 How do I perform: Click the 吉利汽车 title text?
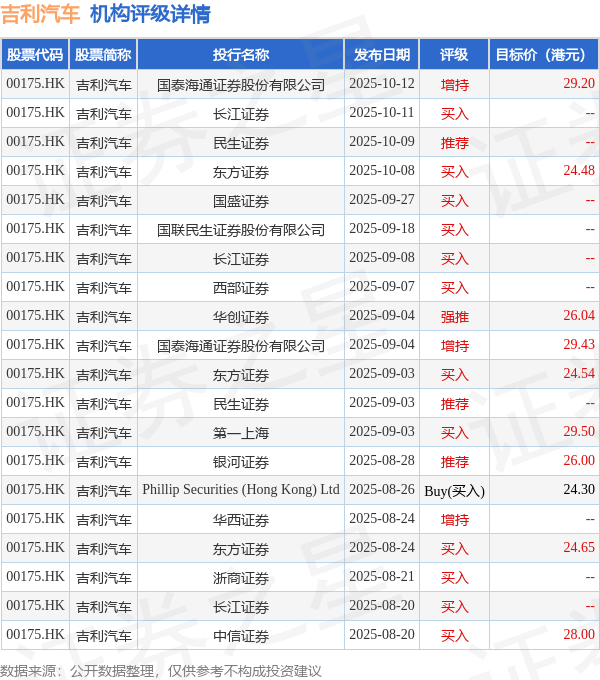tap(40, 14)
